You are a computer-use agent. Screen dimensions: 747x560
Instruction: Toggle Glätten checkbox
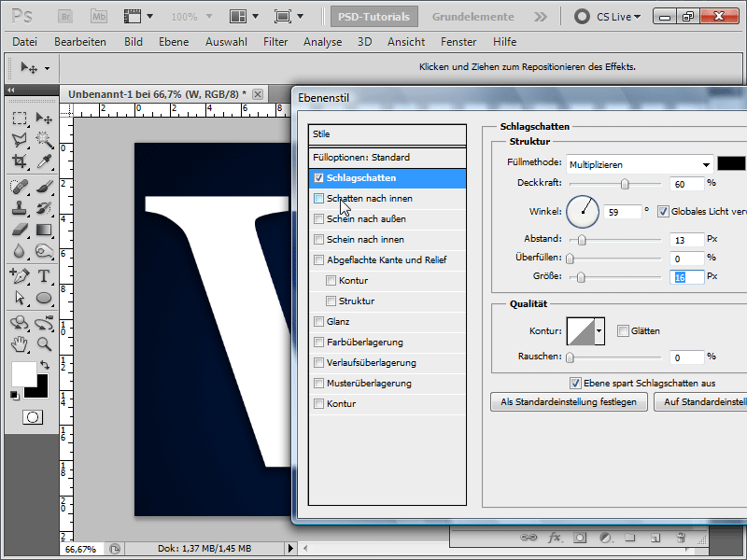[623, 330]
